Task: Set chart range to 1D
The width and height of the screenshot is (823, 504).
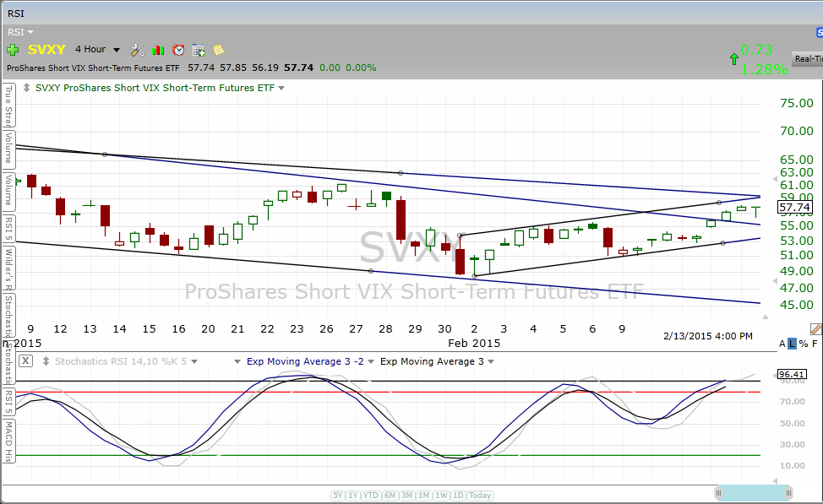Action: click(x=458, y=495)
